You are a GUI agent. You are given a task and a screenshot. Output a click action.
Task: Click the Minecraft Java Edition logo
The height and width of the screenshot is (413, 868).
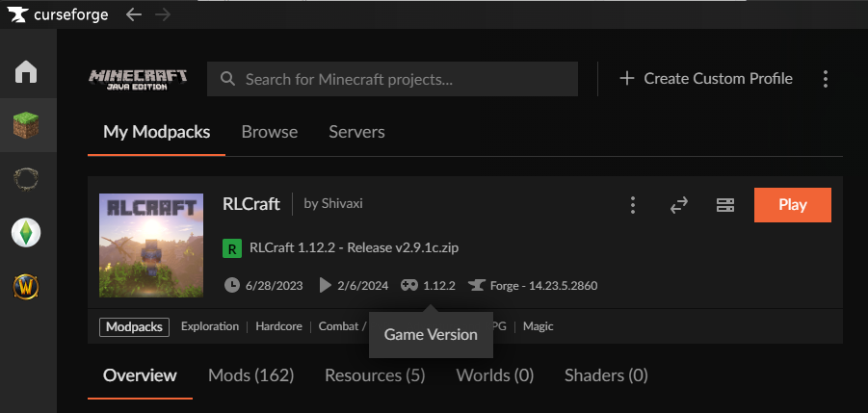pos(138,80)
